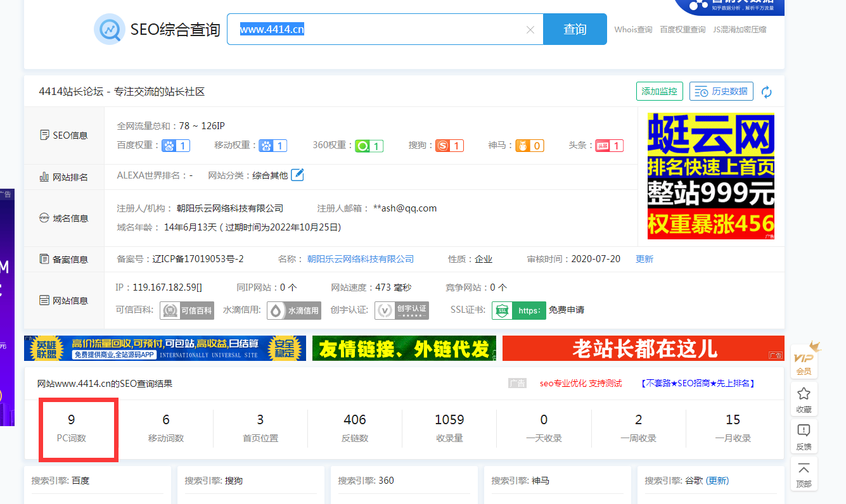Click the 反链数 406 statistic
The image size is (846, 504).
click(355, 427)
